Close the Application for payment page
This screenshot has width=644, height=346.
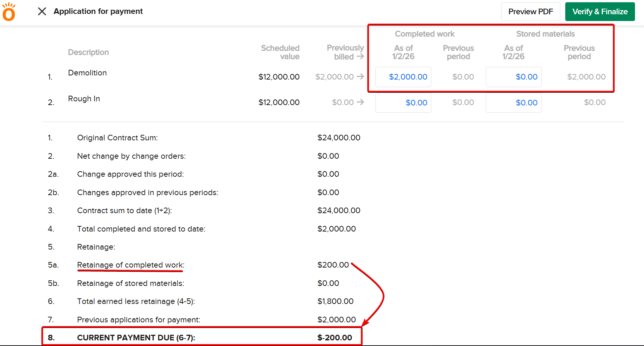(x=42, y=12)
